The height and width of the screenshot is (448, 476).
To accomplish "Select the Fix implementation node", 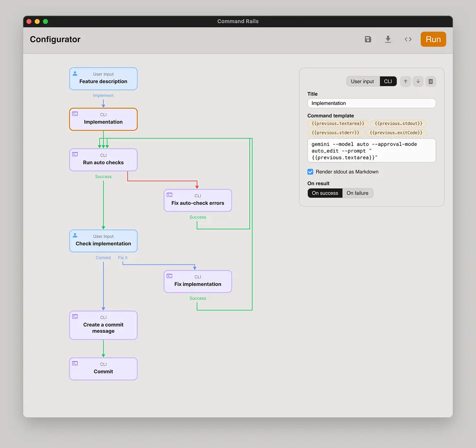I will tap(198, 281).
